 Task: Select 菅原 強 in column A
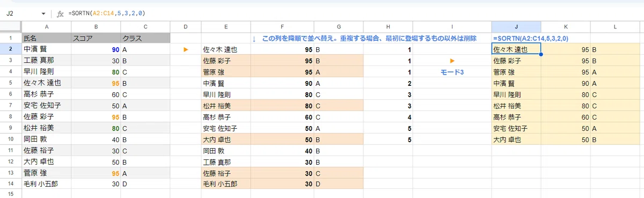pyautogui.click(x=47, y=173)
